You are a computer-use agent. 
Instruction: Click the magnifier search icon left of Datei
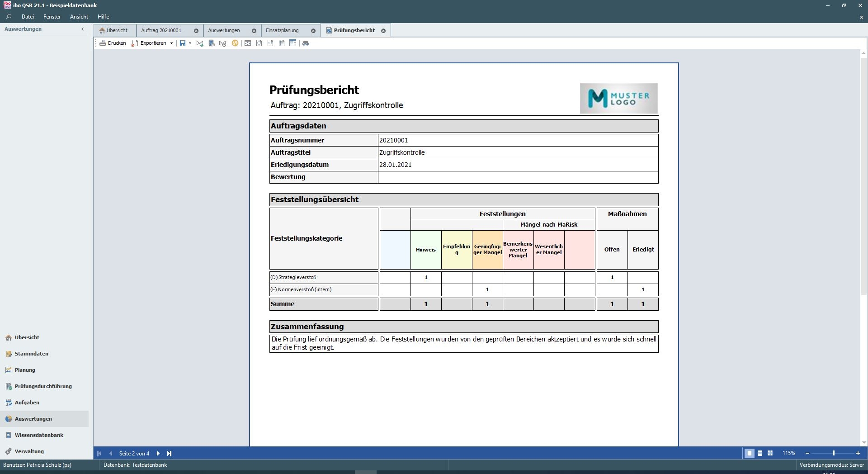click(x=9, y=17)
